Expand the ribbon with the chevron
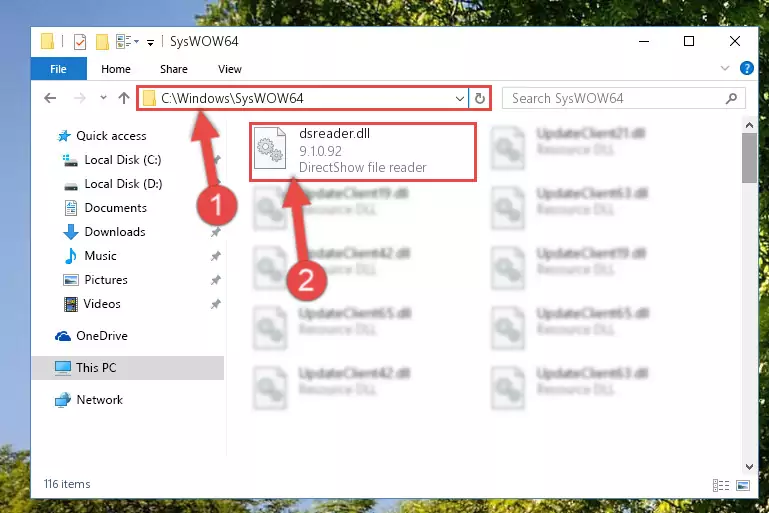This screenshot has height=513, width=769. [x=724, y=68]
